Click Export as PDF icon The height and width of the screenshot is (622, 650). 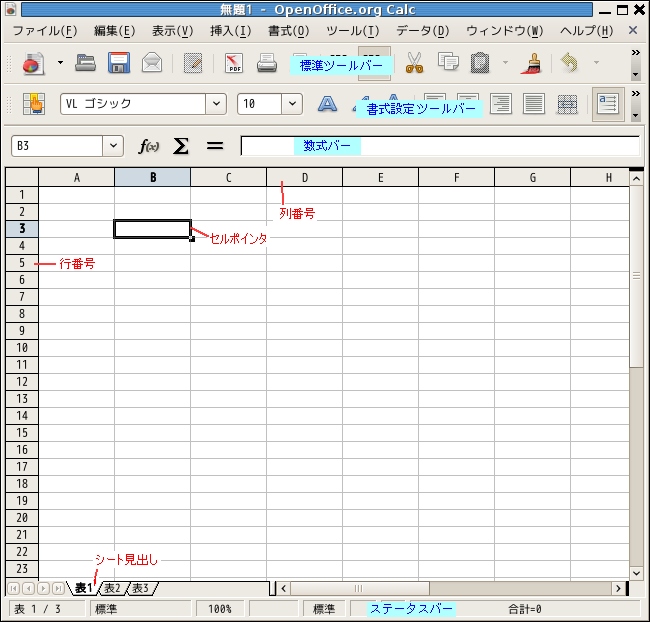234,63
